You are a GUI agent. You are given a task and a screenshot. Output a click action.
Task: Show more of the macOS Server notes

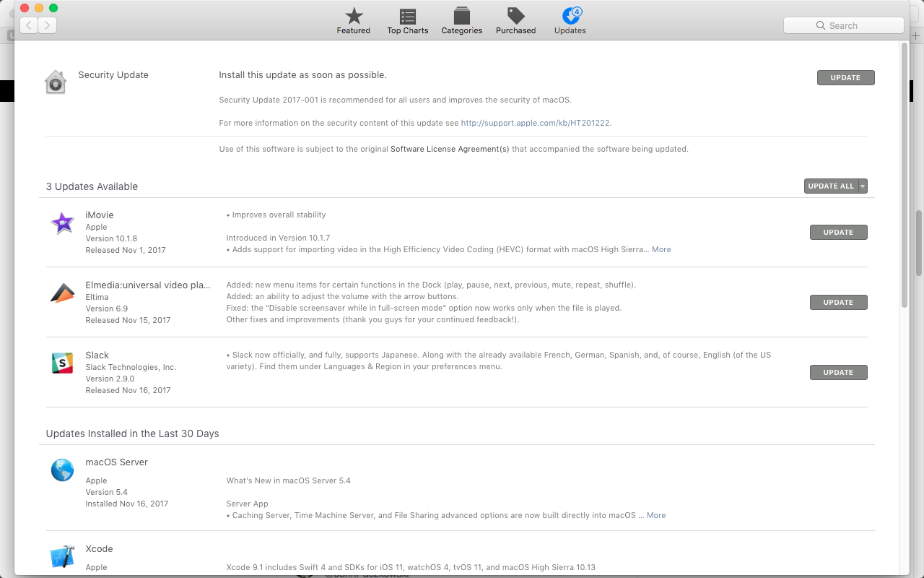click(656, 515)
